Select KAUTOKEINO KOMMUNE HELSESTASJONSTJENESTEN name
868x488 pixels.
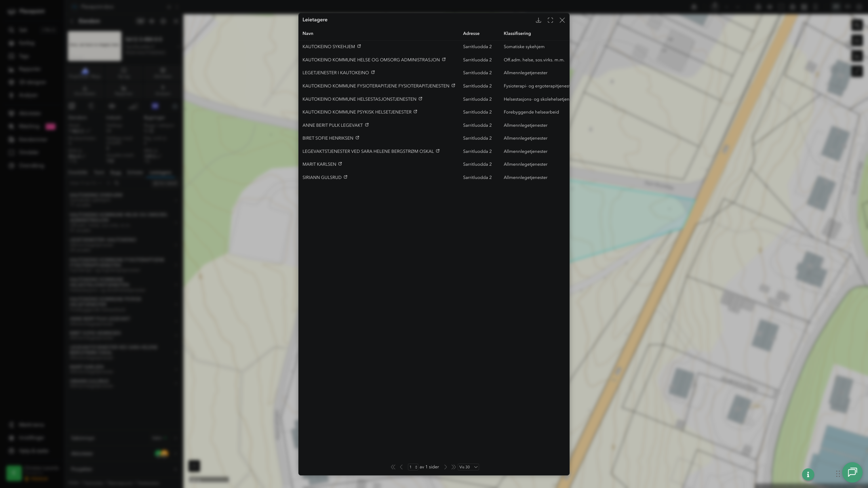tap(359, 99)
